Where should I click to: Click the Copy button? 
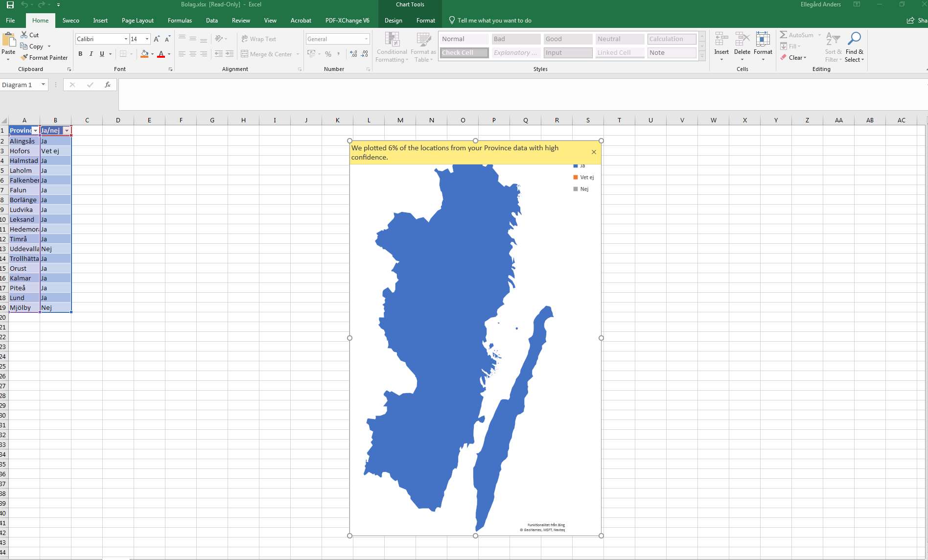click(32, 46)
